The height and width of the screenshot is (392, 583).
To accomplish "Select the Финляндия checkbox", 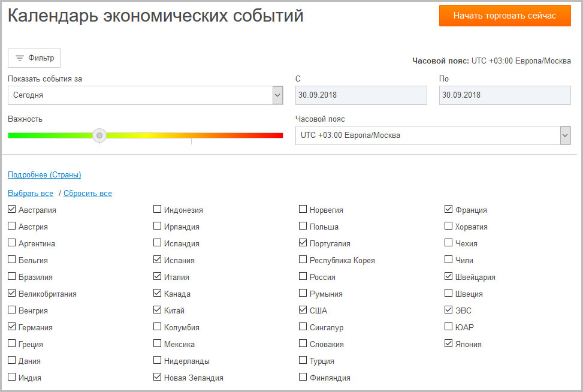I will 303,378.
